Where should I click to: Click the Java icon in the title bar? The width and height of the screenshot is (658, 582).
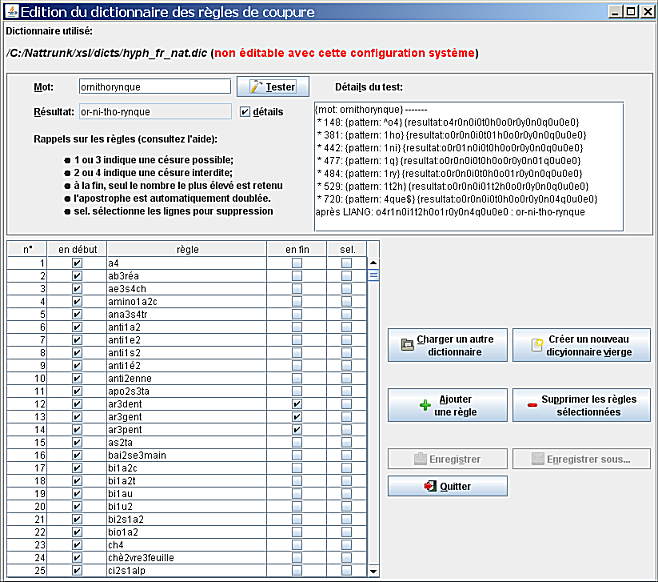click(x=11, y=12)
